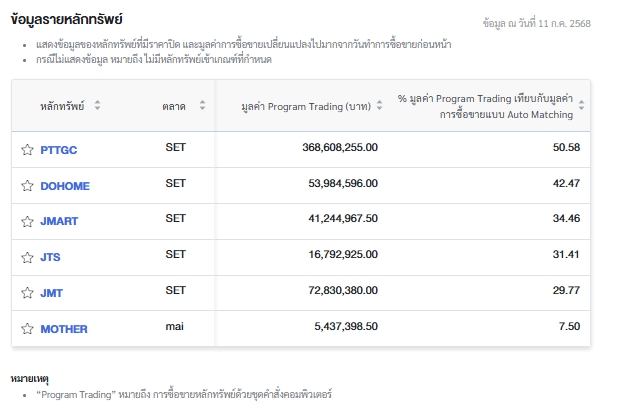Mark JMT with the star icon

pyautogui.click(x=28, y=293)
